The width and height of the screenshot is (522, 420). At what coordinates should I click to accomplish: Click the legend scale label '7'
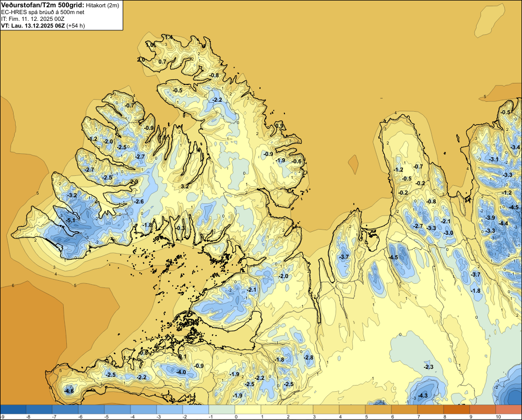(x=419, y=417)
